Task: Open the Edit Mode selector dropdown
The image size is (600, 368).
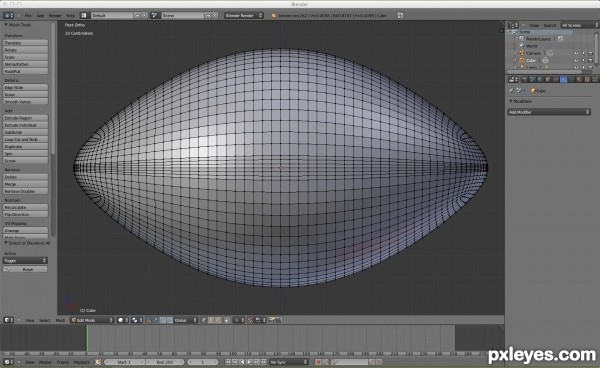Action: [x=93, y=320]
